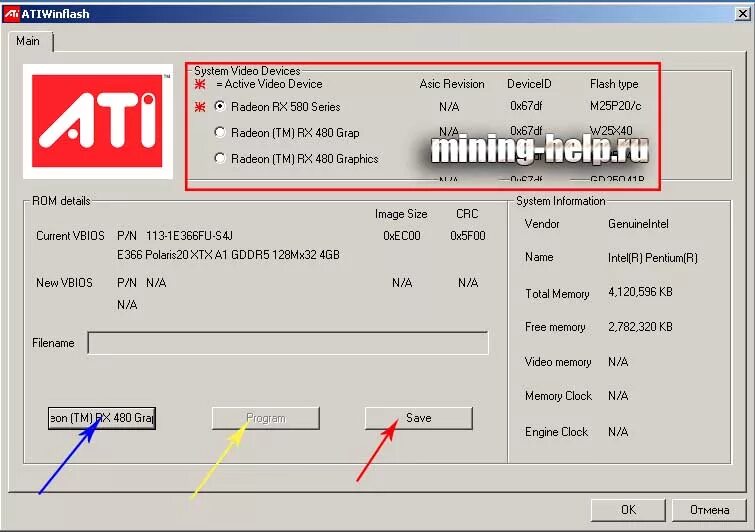Click the Image Size column header
Image resolution: width=755 pixels, height=532 pixels.
pyautogui.click(x=401, y=214)
